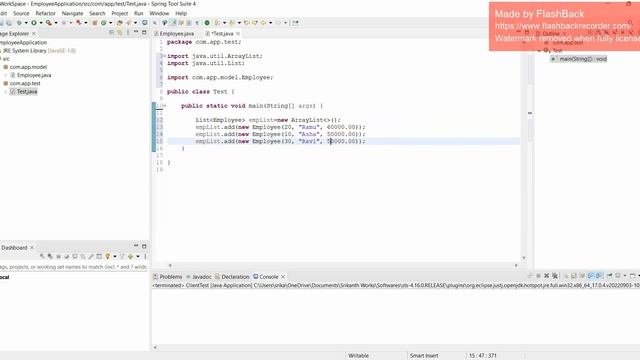Close the Console view tab
Screen dimensions: 640x360
tap(283, 277)
